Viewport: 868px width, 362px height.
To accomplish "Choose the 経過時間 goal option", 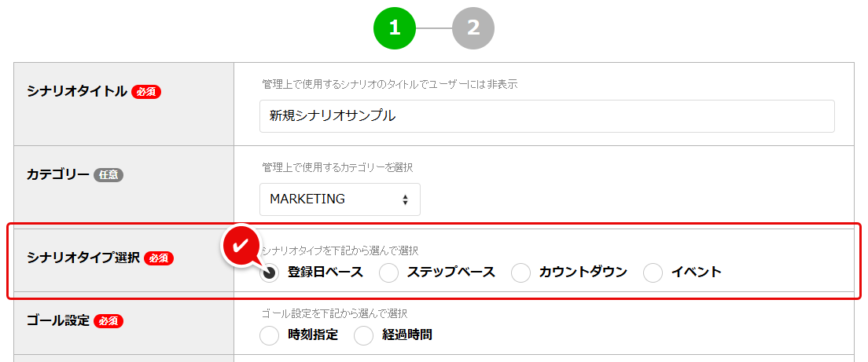I will click(364, 335).
